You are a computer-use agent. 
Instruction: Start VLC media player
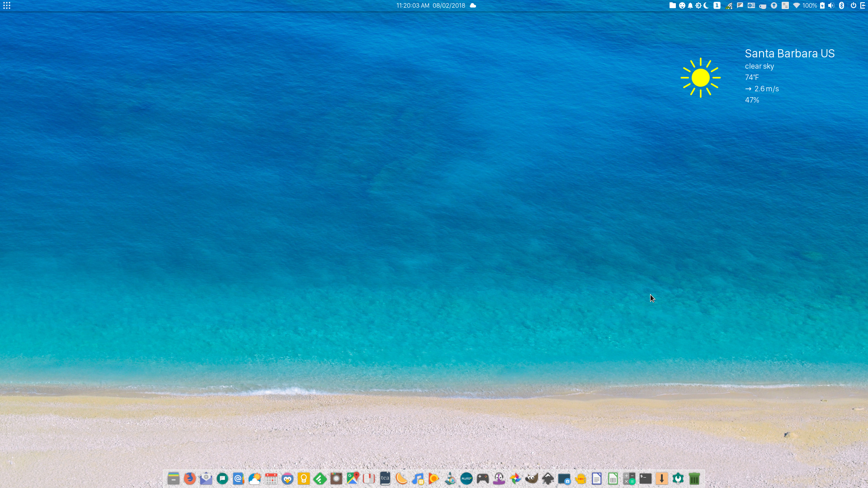coord(450,479)
